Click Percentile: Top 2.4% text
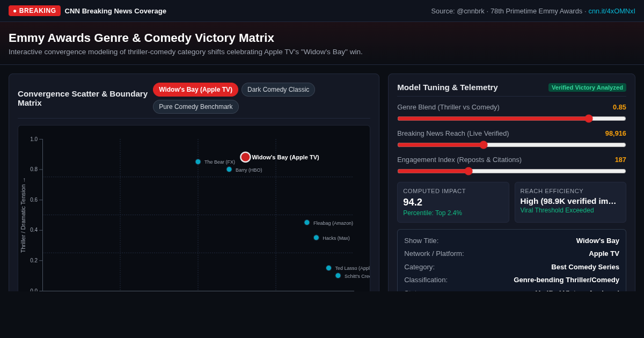 (433, 213)
